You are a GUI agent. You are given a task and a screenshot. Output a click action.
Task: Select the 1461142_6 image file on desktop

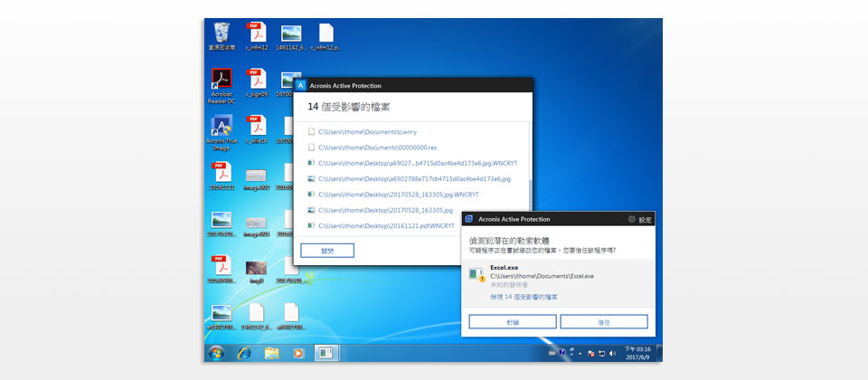290,36
